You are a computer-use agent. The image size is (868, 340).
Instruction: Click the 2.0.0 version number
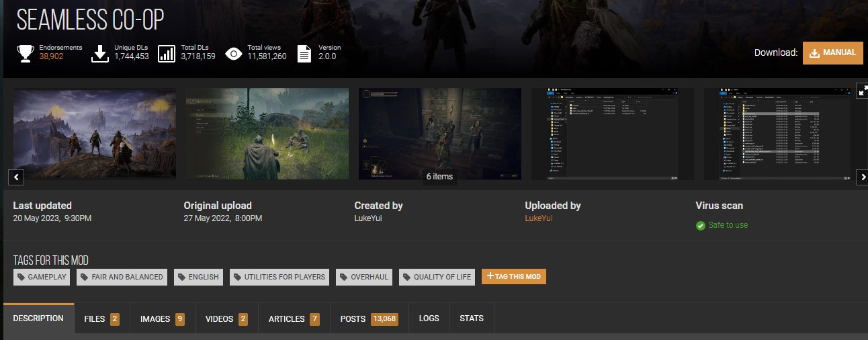[x=327, y=56]
